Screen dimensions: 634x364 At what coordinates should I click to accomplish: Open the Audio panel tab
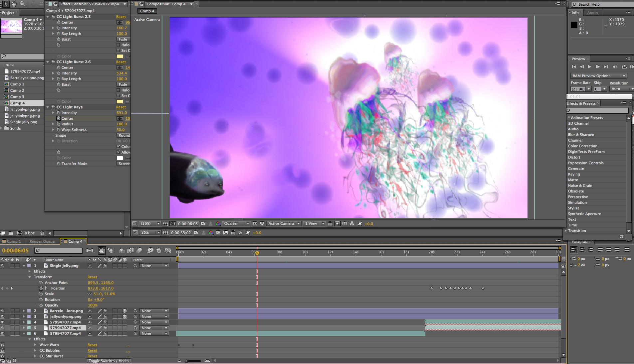tap(592, 13)
